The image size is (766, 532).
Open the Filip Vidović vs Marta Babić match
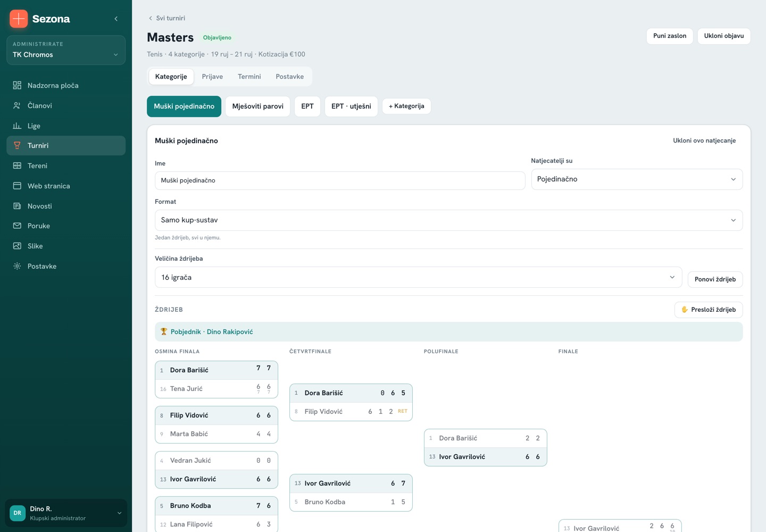[x=217, y=425]
